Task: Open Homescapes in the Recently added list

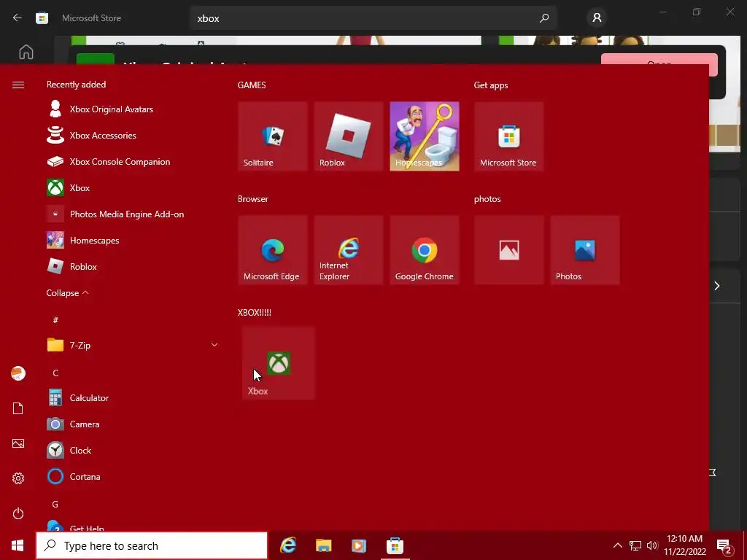Action: (x=133, y=241)
